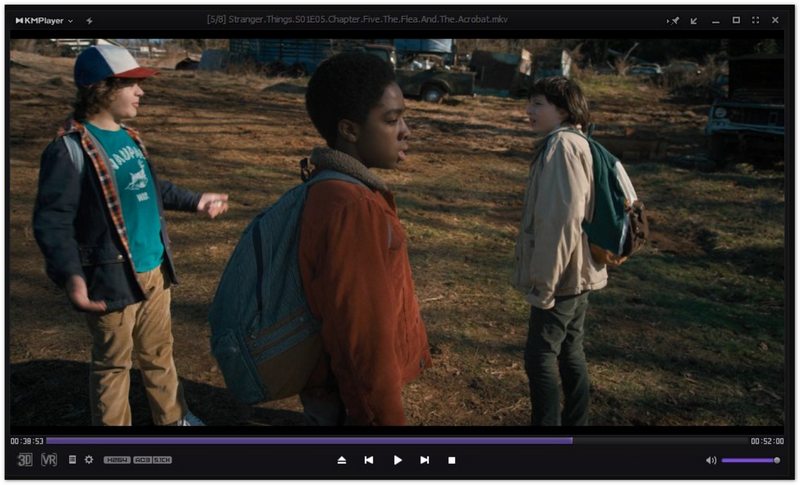Toggle 3D mode button
800x485 pixels.
click(x=25, y=460)
